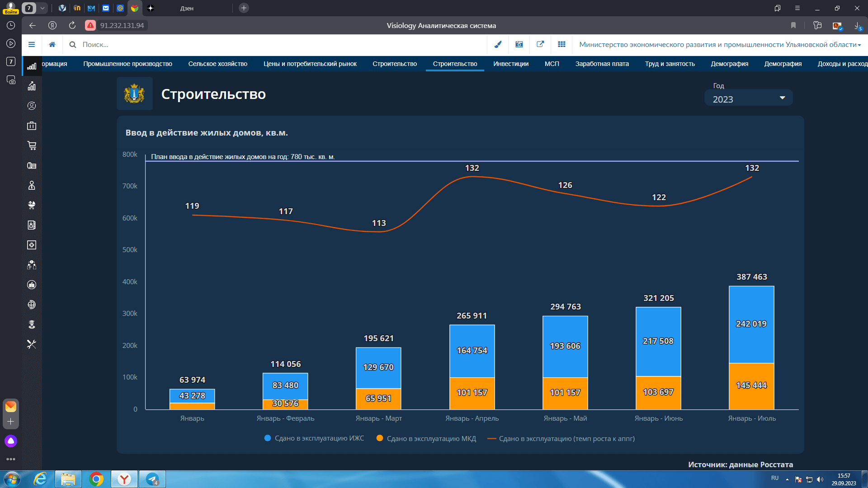Launch Google Chrome from taskbar
Image resolution: width=868 pixels, height=488 pixels.
pos(96,479)
